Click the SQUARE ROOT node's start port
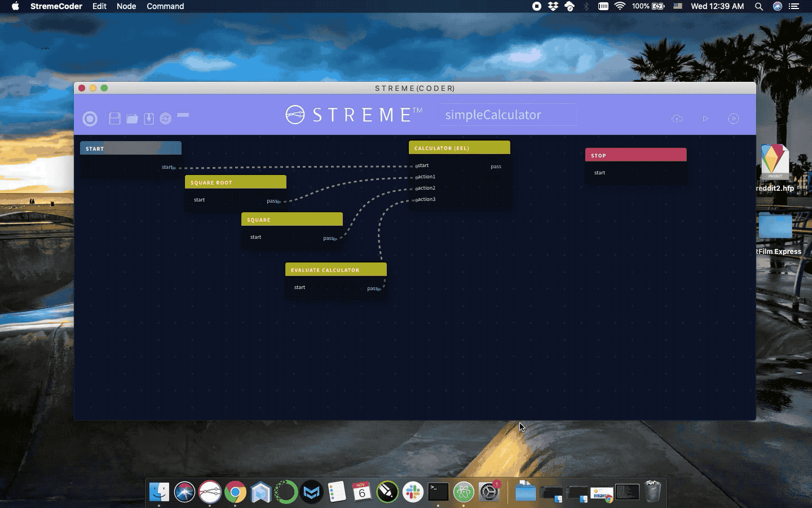Viewport: 812px width, 508px height. coord(199,200)
